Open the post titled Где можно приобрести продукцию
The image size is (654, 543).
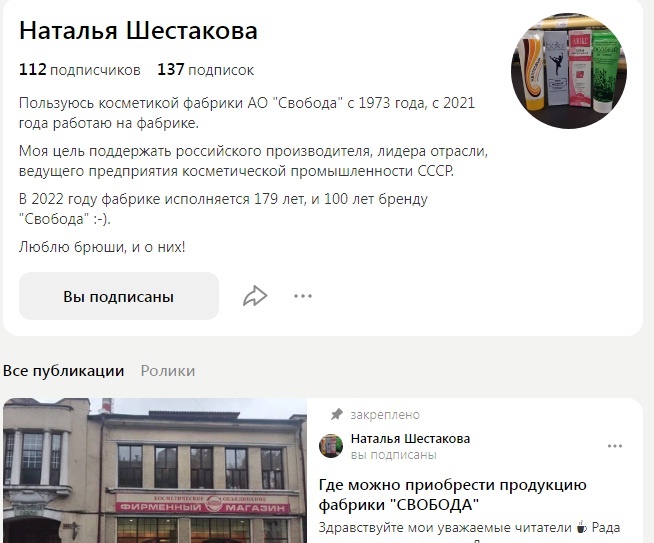coord(453,495)
